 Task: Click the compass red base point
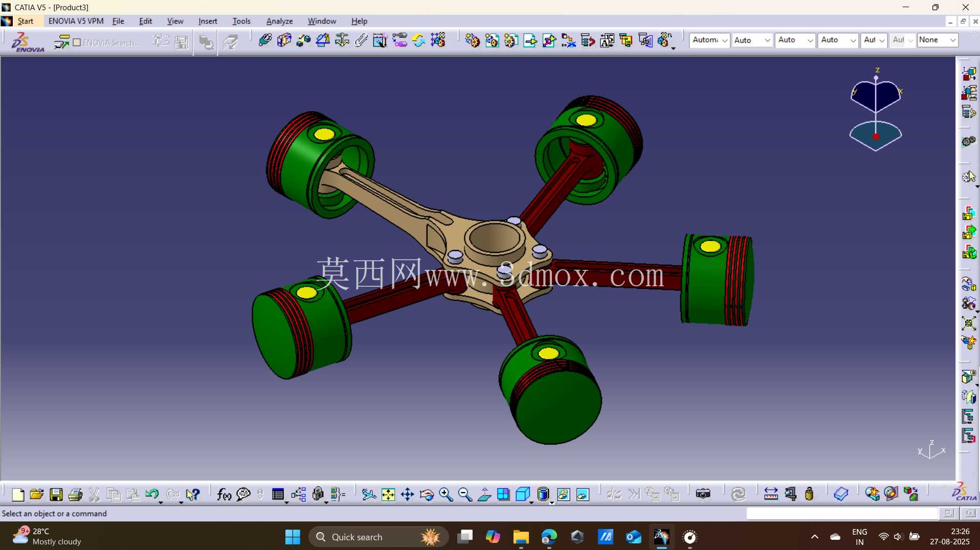pos(876,136)
